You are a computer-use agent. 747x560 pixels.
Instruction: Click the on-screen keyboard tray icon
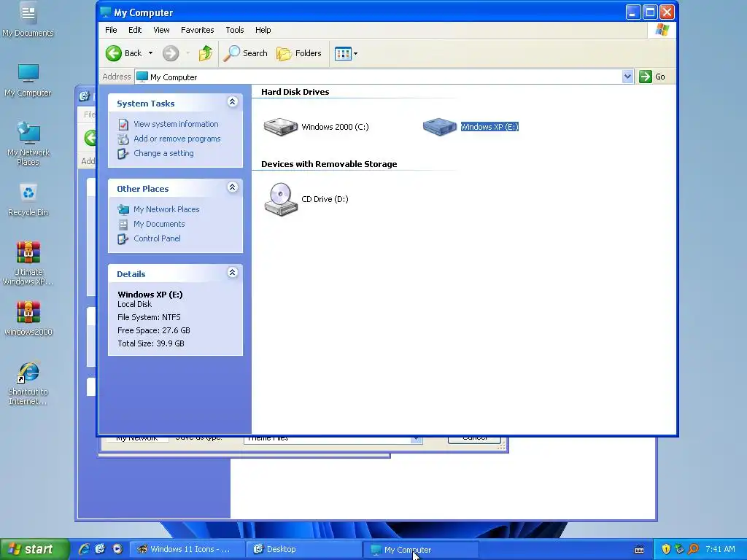click(x=639, y=550)
